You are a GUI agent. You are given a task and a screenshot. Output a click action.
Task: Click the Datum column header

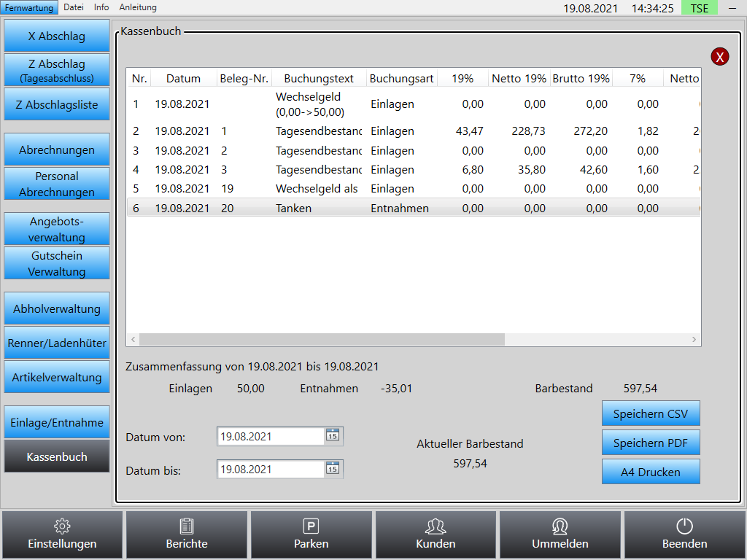click(x=183, y=79)
